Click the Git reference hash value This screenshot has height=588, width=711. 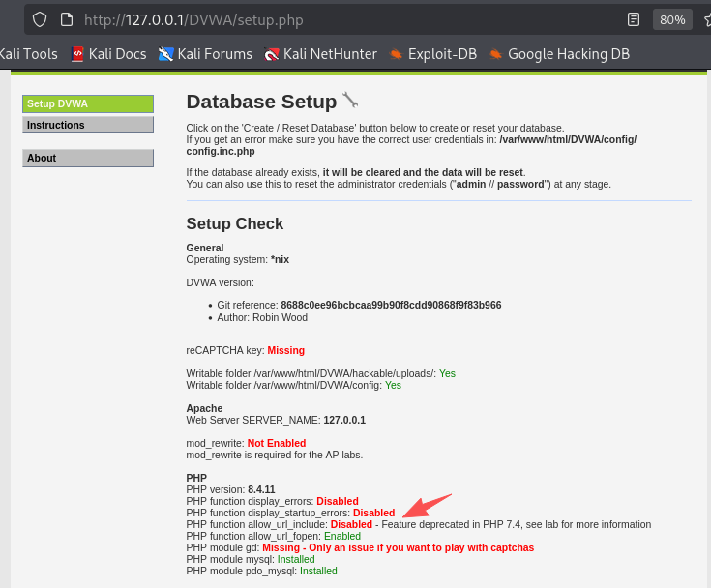point(391,305)
